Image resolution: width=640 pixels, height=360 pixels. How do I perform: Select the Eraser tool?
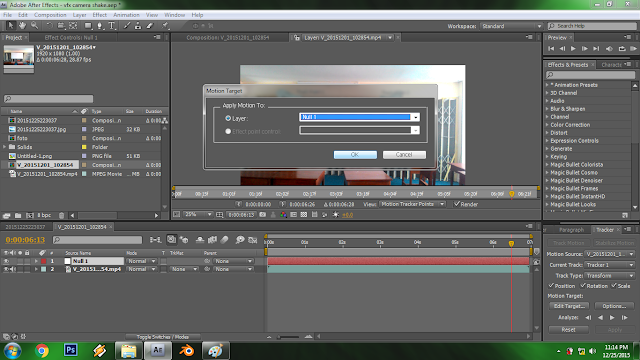point(150,26)
